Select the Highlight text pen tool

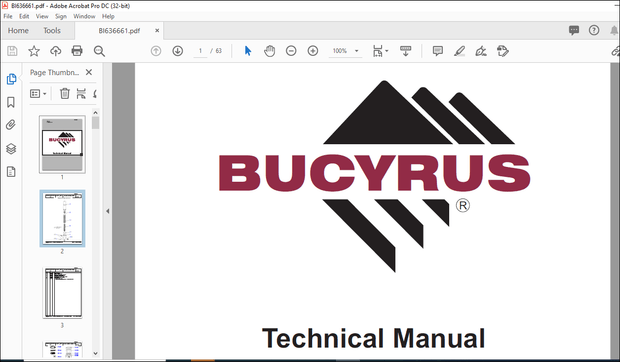tap(459, 51)
